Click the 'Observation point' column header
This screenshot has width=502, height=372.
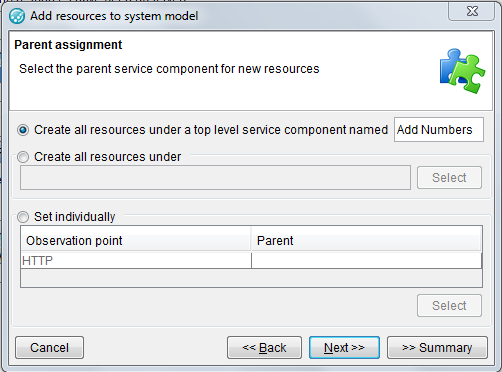click(x=136, y=240)
